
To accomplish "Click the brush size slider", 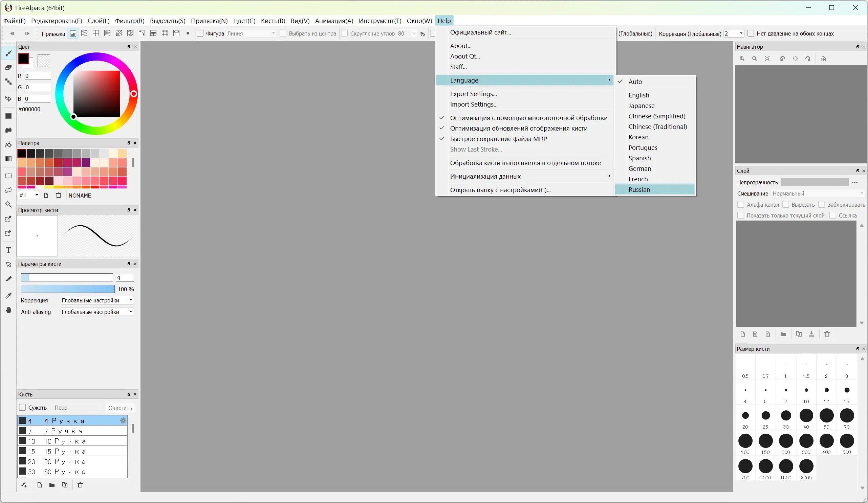I will (x=67, y=277).
